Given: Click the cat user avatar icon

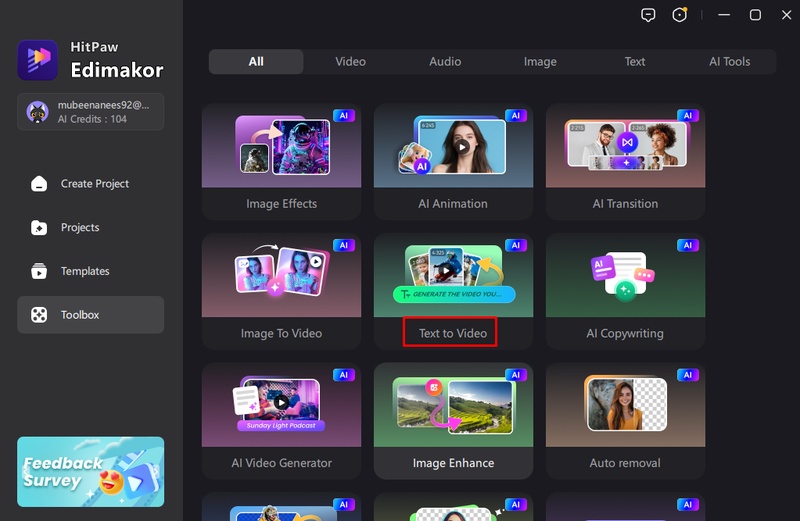Looking at the screenshot, I should point(38,112).
